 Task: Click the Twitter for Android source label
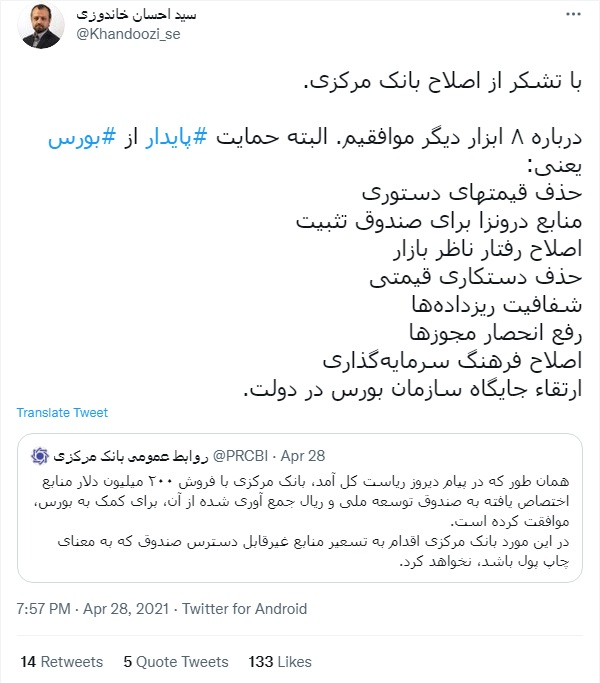click(244, 609)
